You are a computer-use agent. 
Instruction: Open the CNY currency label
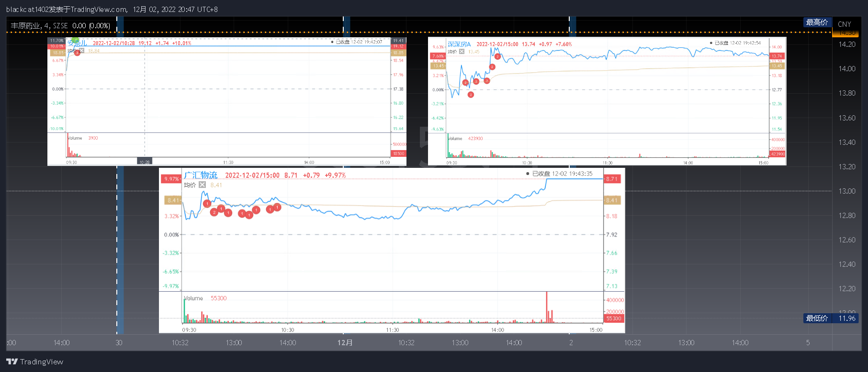pyautogui.click(x=845, y=24)
